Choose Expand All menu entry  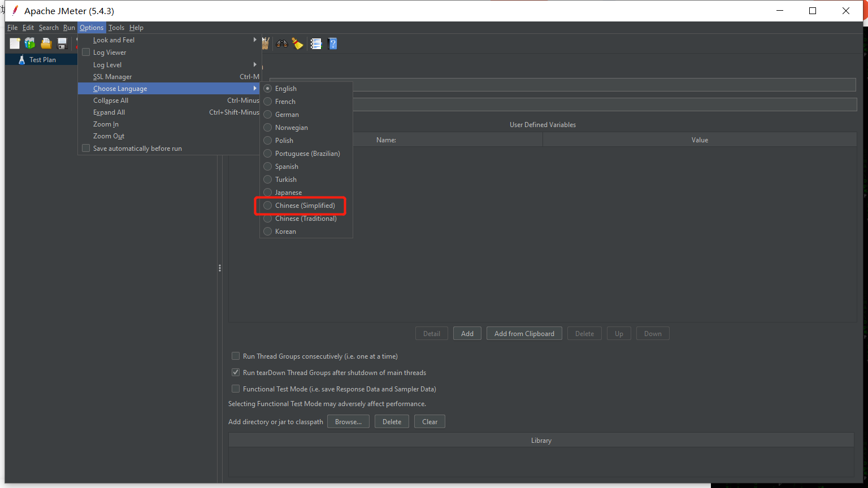[170, 112]
